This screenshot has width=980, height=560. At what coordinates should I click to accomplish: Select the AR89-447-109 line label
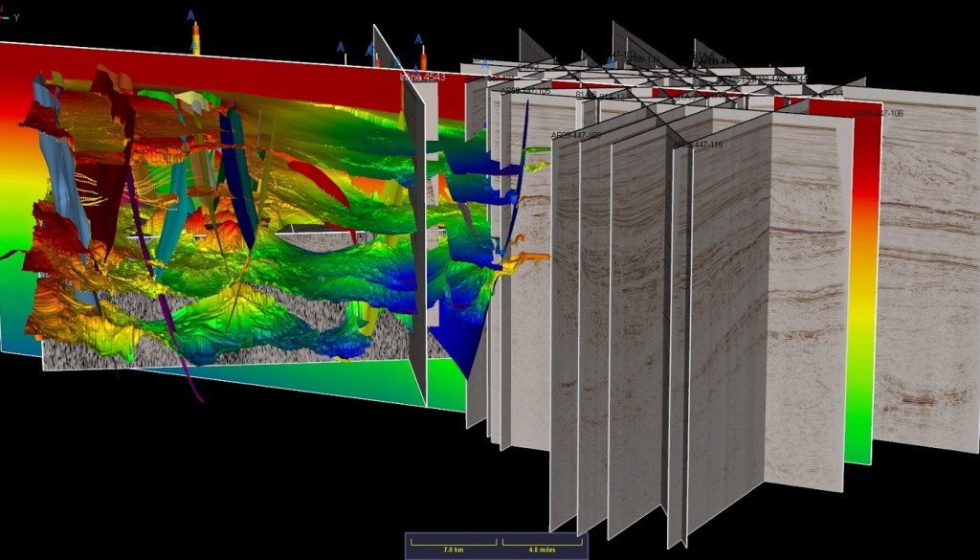pyautogui.click(x=576, y=136)
